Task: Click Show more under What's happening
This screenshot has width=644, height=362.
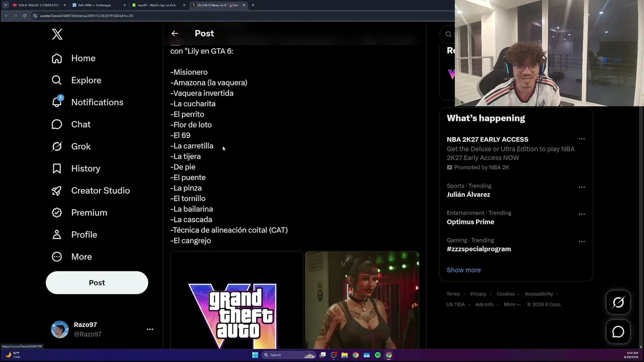Action: tap(464, 270)
